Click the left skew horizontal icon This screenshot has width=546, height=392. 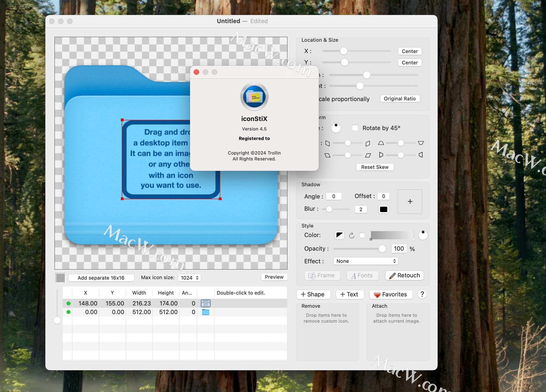328,143
